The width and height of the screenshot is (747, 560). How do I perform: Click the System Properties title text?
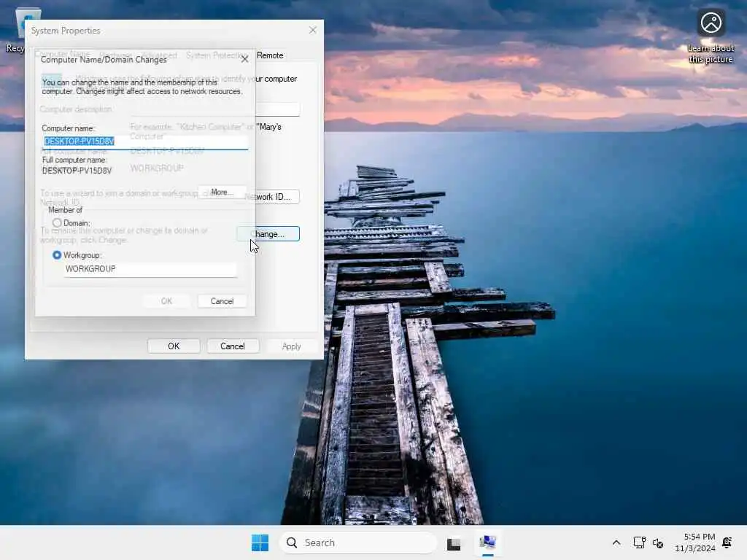pos(66,31)
